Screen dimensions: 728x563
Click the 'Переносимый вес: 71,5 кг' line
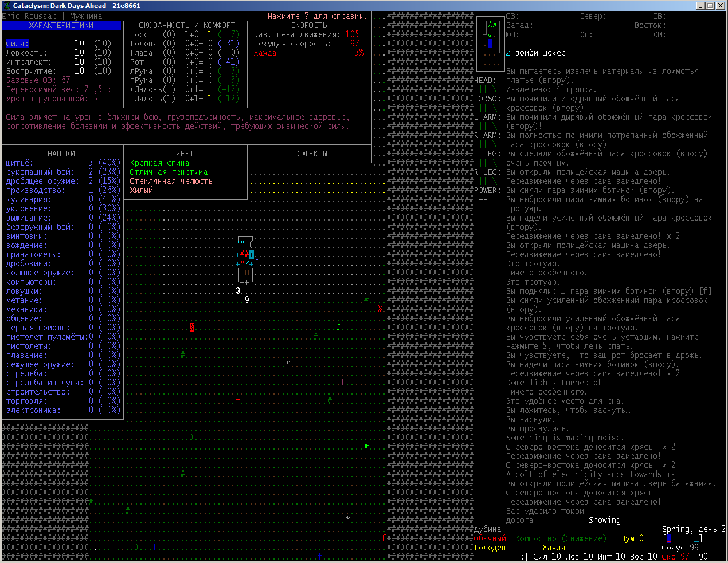pos(61,89)
